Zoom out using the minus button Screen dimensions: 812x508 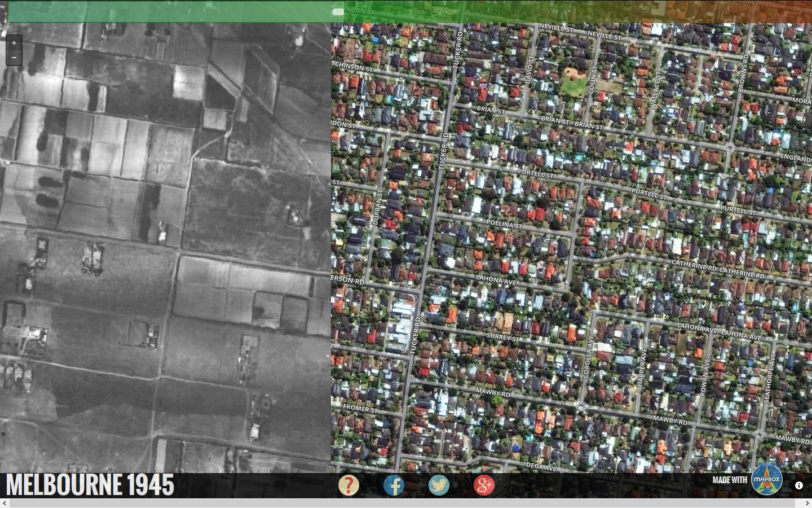[14, 58]
